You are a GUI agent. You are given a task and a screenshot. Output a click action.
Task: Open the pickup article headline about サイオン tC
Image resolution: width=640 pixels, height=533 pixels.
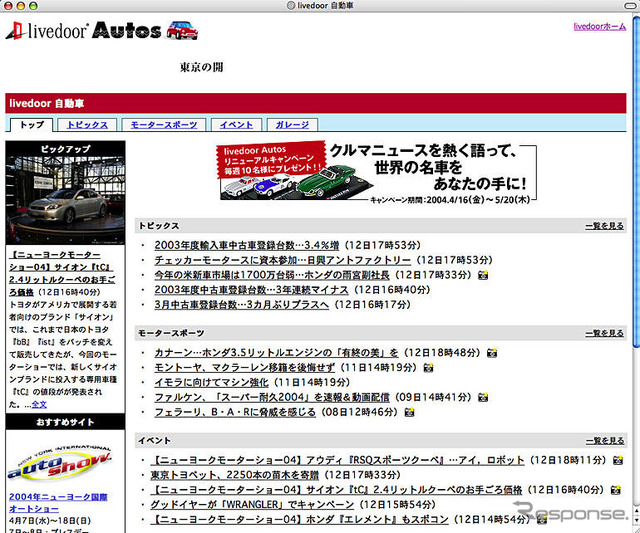pos(61,273)
